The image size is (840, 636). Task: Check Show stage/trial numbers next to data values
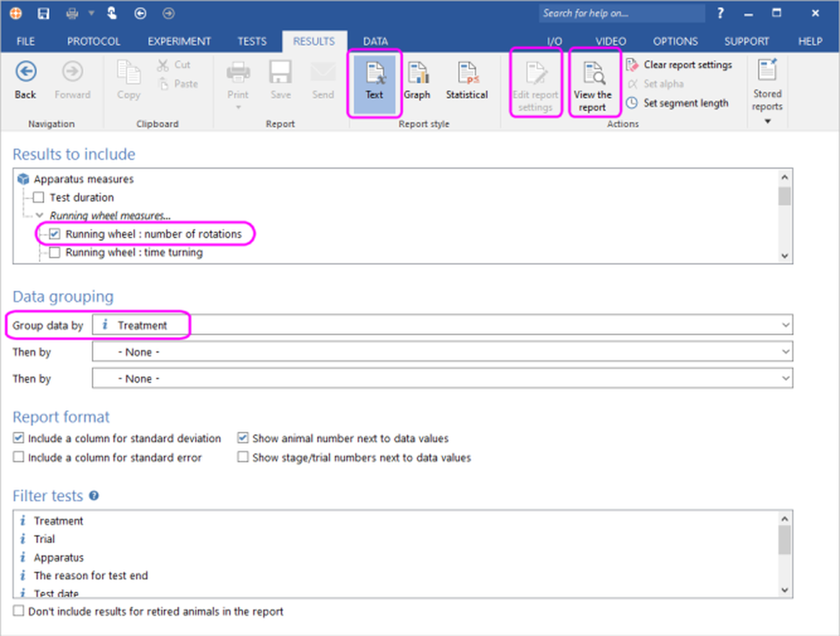(x=243, y=457)
